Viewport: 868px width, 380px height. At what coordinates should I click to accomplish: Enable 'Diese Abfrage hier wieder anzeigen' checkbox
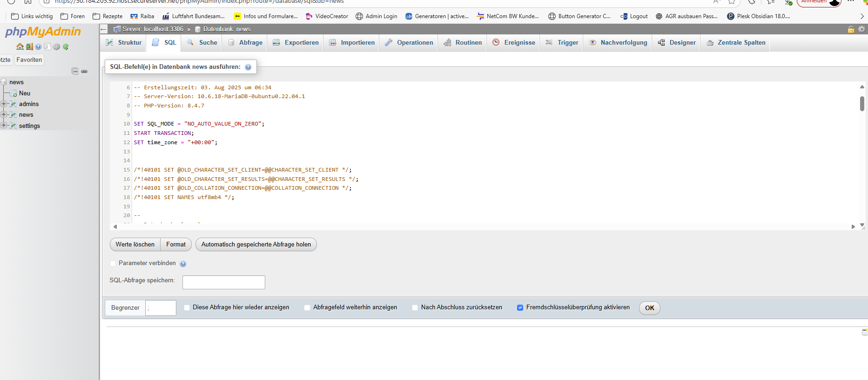click(x=187, y=307)
